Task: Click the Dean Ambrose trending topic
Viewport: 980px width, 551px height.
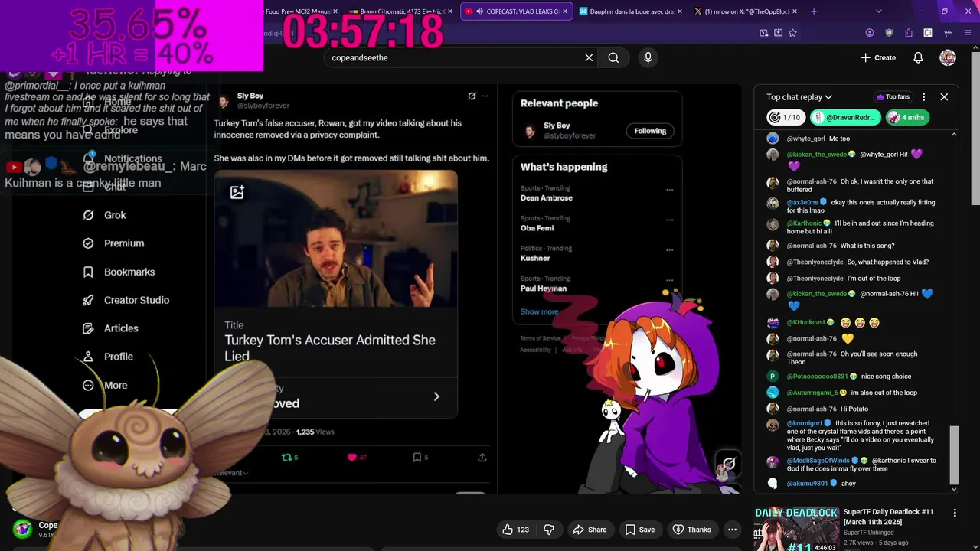Action: [x=547, y=197]
